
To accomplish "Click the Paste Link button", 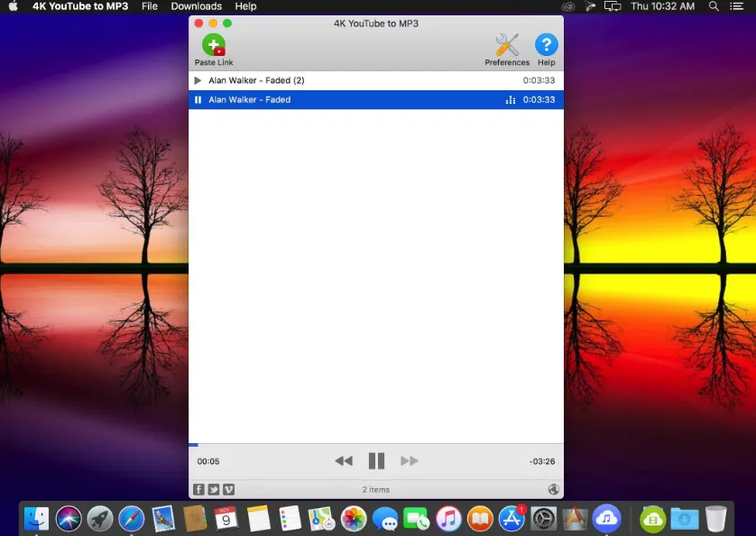I will [214, 50].
